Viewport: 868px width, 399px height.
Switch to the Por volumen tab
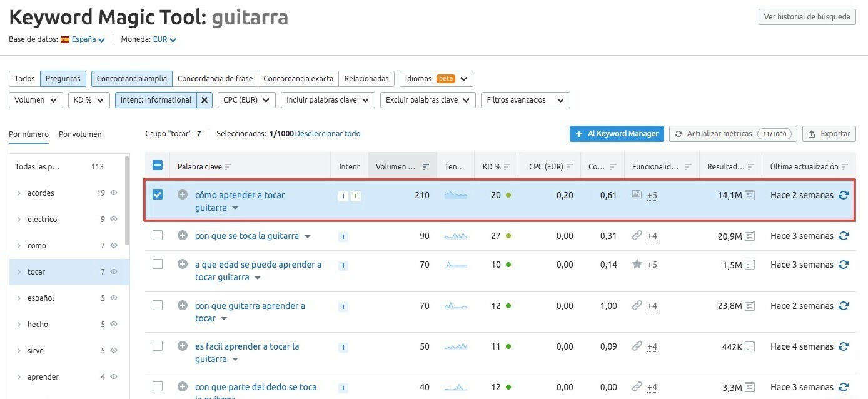(80, 134)
